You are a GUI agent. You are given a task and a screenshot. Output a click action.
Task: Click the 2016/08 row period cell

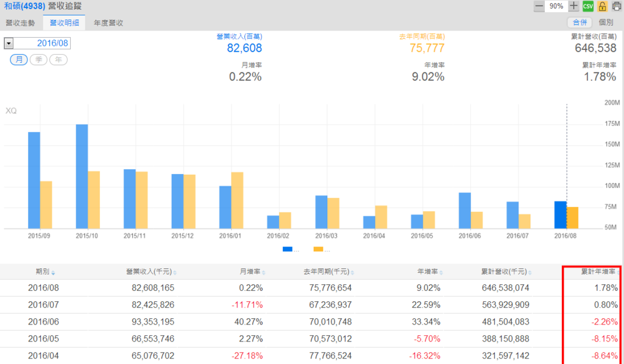click(43, 288)
